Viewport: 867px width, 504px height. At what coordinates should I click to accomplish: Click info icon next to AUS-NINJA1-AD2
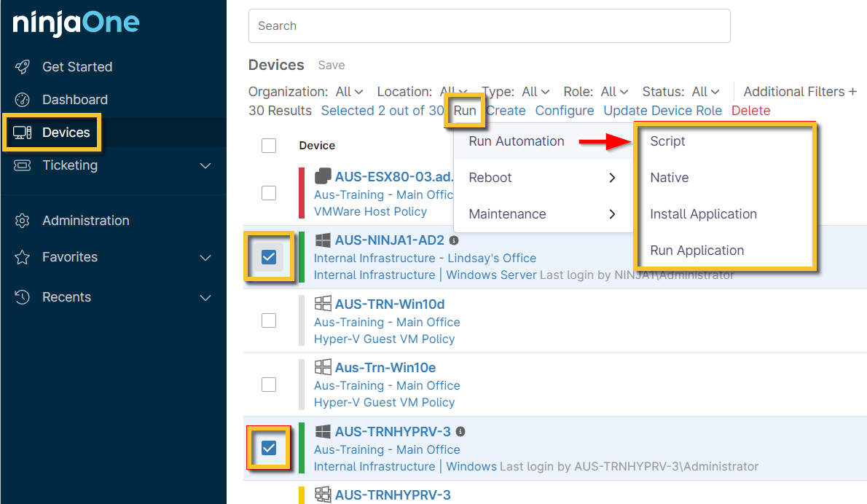[x=454, y=240]
